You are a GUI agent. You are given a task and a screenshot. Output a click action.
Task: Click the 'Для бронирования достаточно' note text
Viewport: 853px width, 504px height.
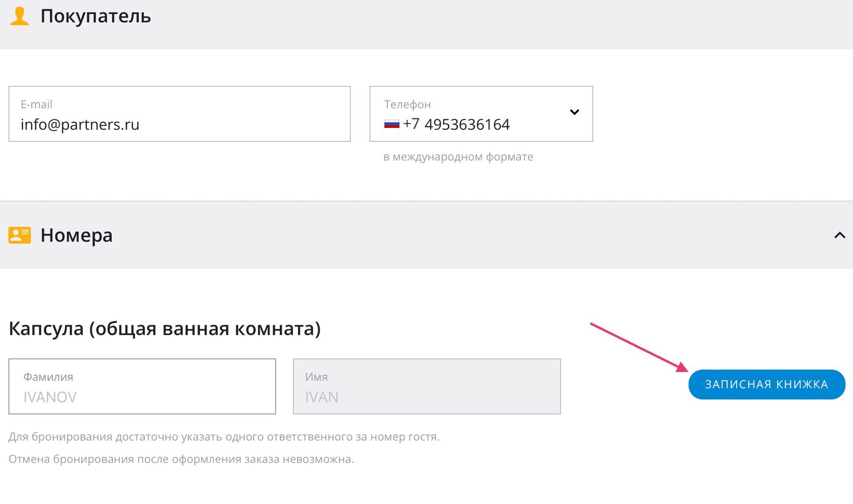pyautogui.click(x=224, y=437)
